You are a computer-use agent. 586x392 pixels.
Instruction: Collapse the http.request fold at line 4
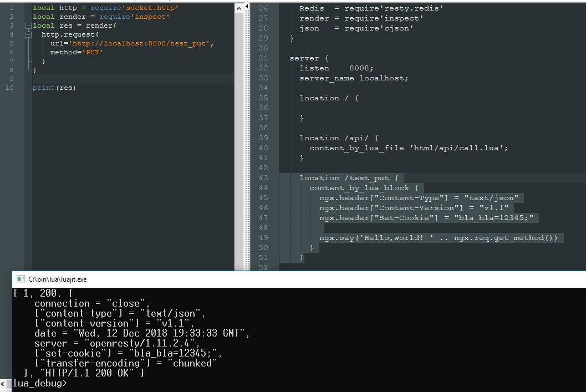point(28,35)
